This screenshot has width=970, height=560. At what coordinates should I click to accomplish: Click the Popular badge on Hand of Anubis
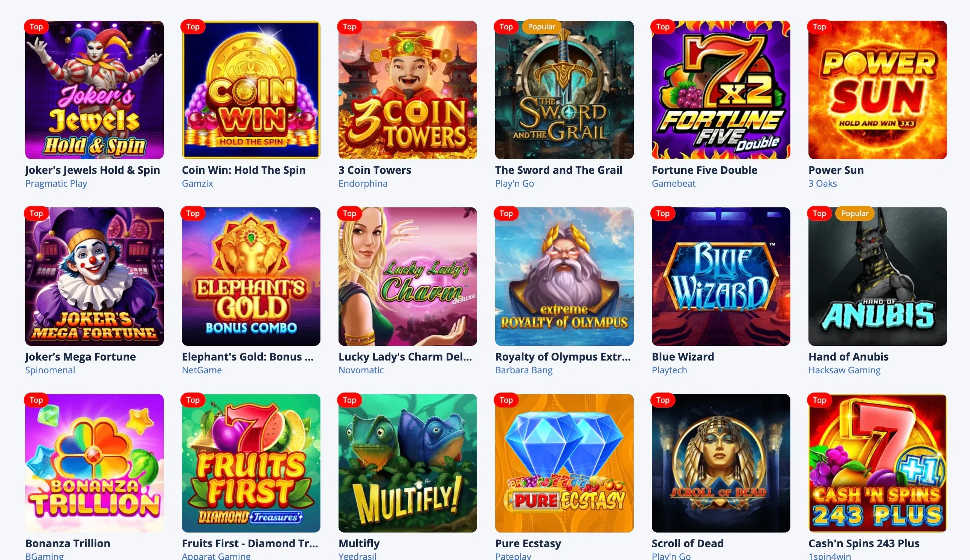854,213
